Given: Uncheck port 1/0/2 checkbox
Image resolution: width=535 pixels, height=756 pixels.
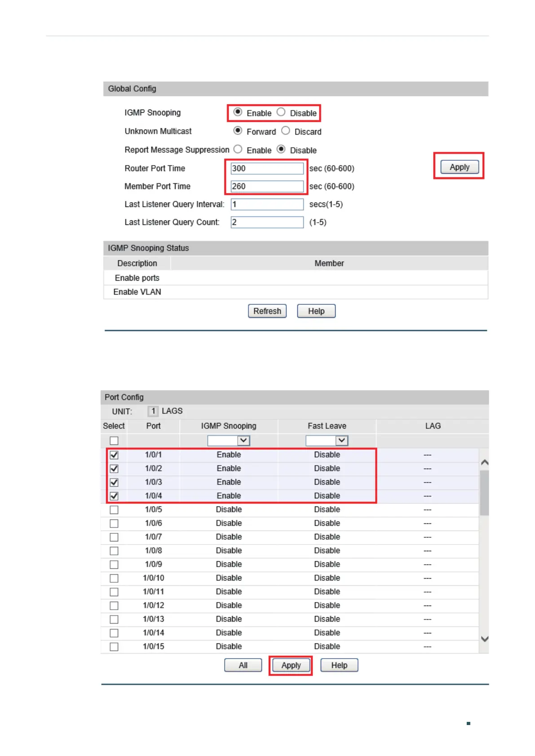Looking at the screenshot, I should [x=114, y=469].
